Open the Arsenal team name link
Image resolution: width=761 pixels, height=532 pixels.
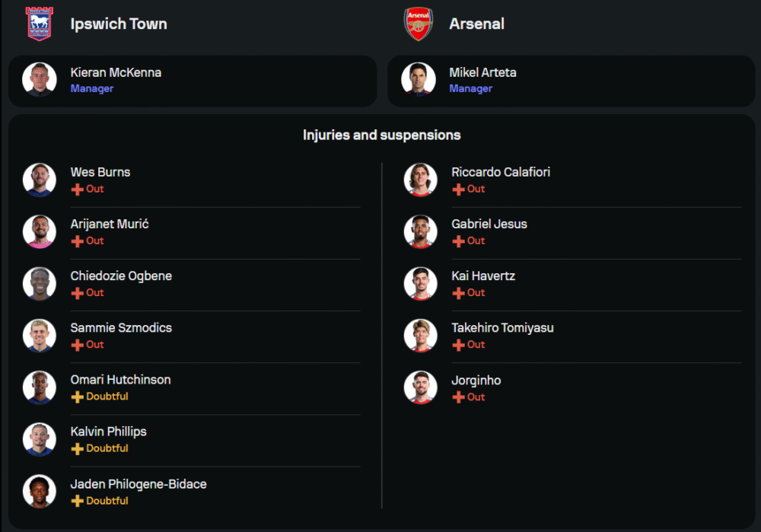(x=476, y=24)
